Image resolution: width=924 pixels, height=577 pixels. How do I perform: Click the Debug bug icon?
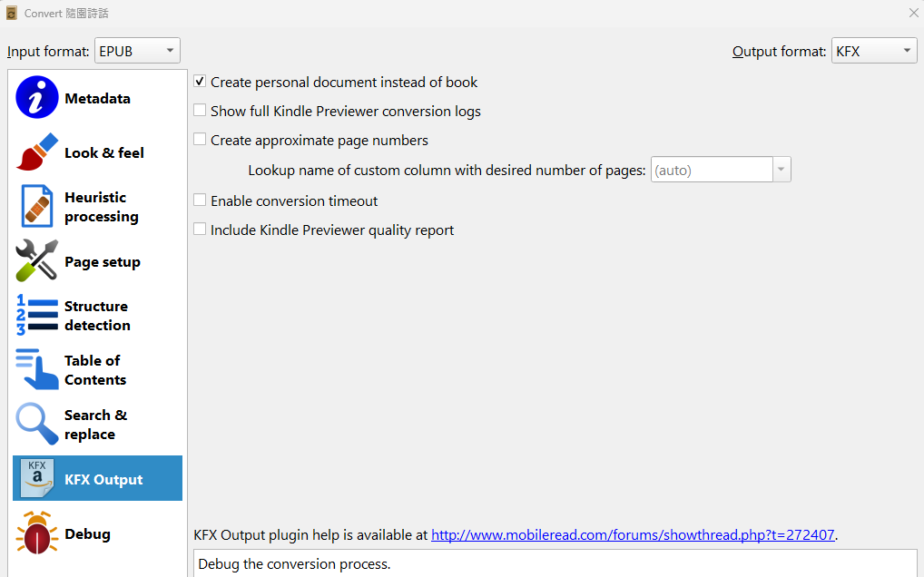click(x=36, y=533)
